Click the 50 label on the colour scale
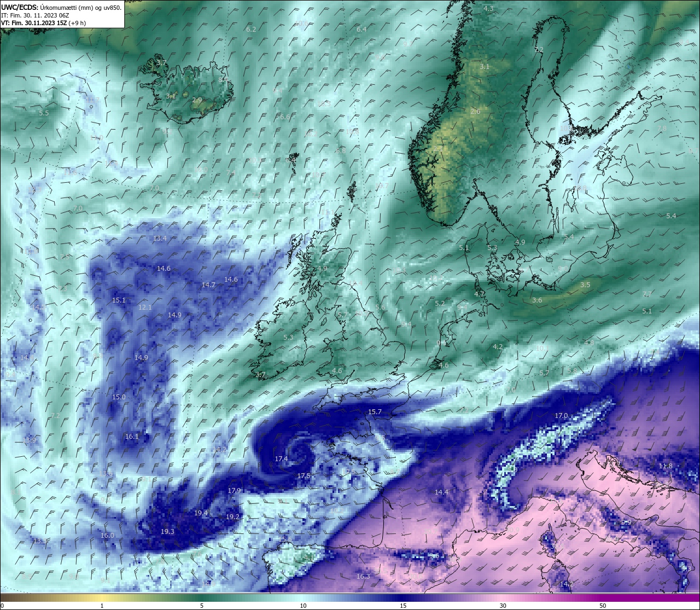The height and width of the screenshot is (610, 700). pos(603,606)
